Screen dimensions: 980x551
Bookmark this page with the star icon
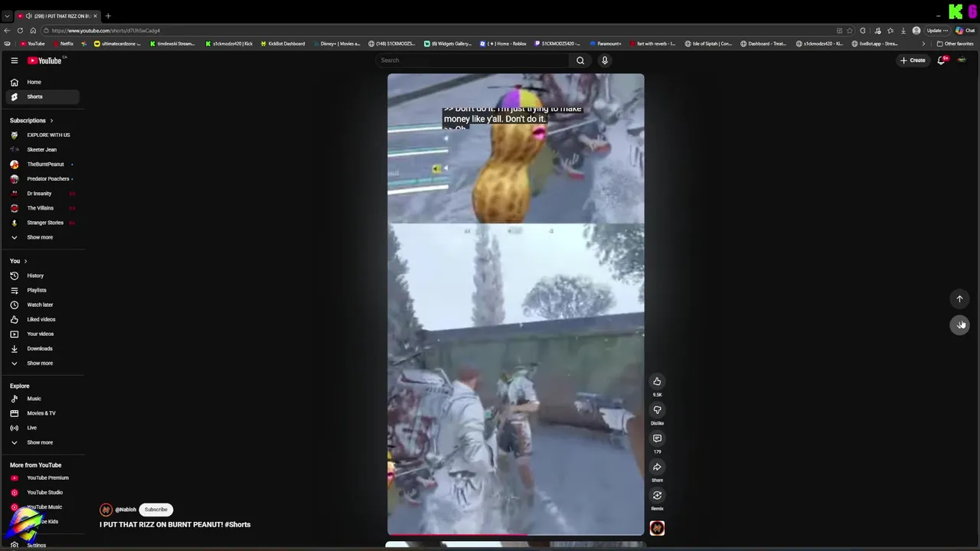(x=850, y=31)
